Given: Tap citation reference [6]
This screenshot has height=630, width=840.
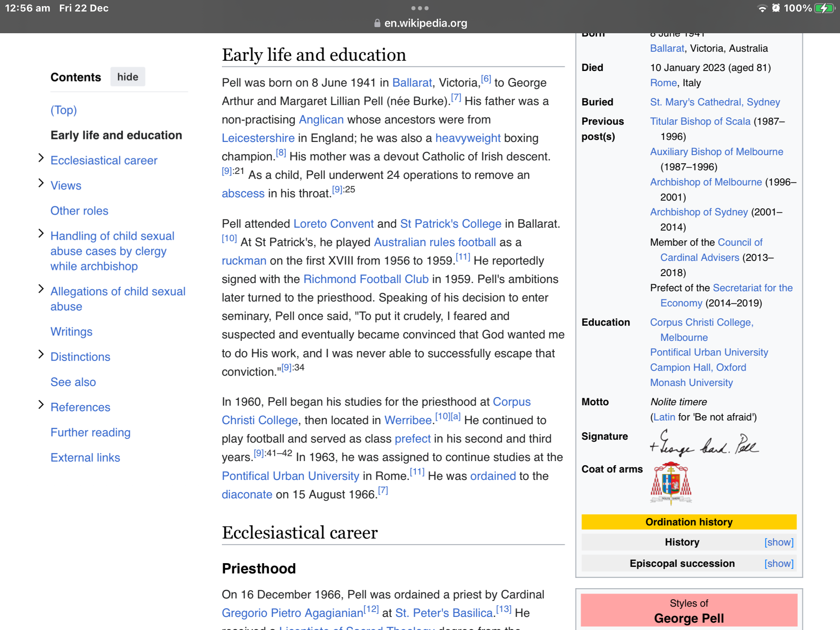Looking at the screenshot, I should coord(486,79).
